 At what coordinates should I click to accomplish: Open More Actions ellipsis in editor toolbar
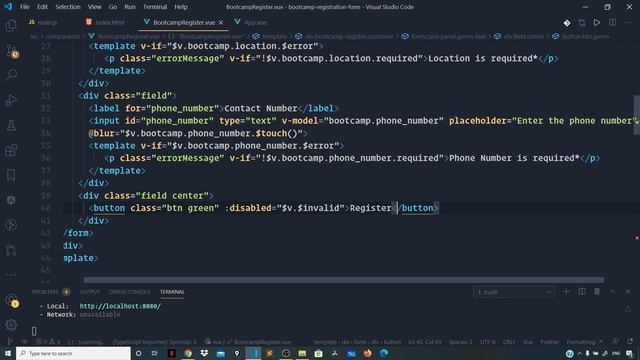point(628,22)
